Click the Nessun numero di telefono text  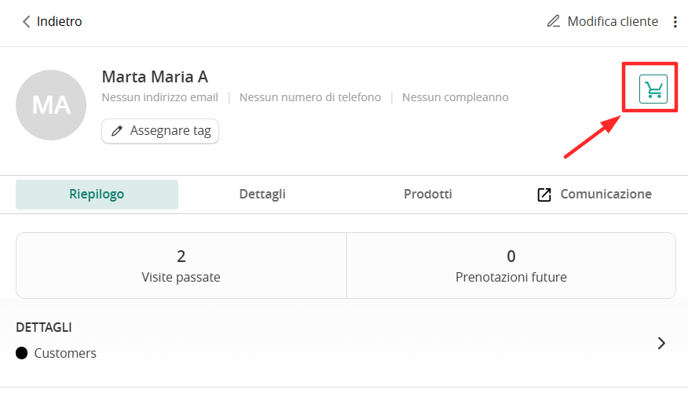[x=310, y=97]
